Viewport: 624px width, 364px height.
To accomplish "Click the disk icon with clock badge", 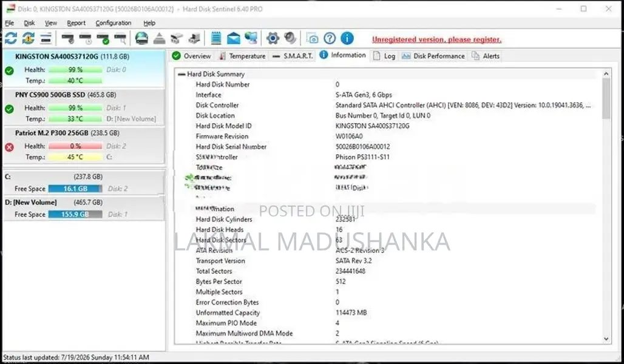I will [85, 38].
